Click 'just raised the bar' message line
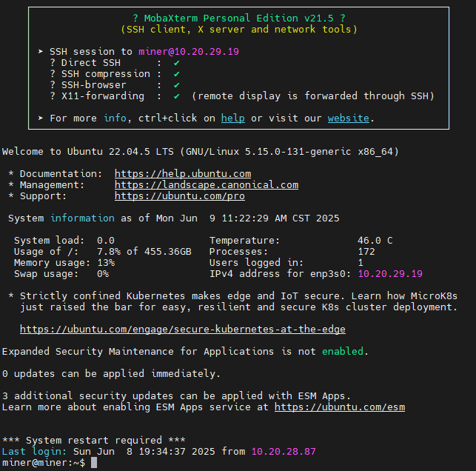Image resolution: width=476 pixels, height=471 pixels. point(238,307)
